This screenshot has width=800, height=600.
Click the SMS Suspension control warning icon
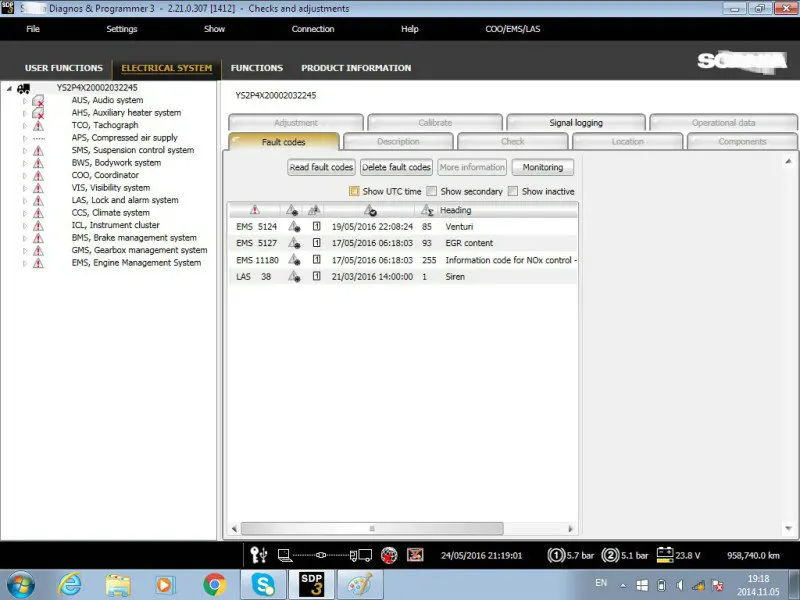click(38, 151)
